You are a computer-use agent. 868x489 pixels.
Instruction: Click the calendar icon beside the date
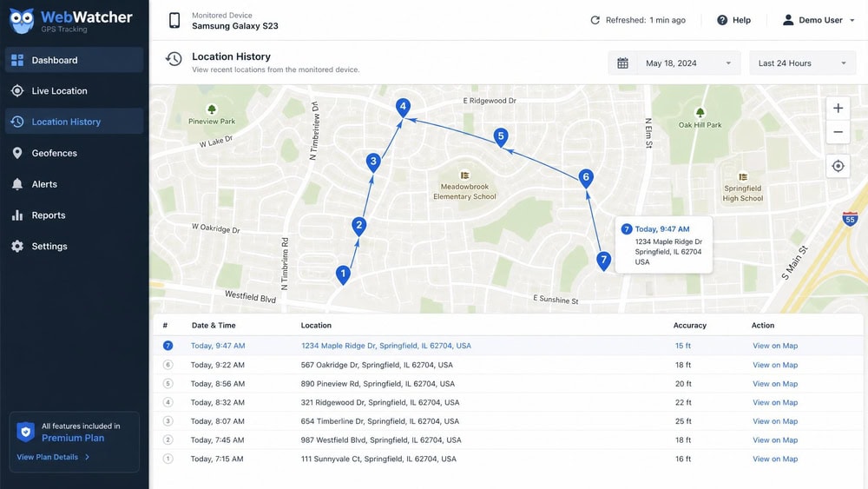click(x=622, y=63)
